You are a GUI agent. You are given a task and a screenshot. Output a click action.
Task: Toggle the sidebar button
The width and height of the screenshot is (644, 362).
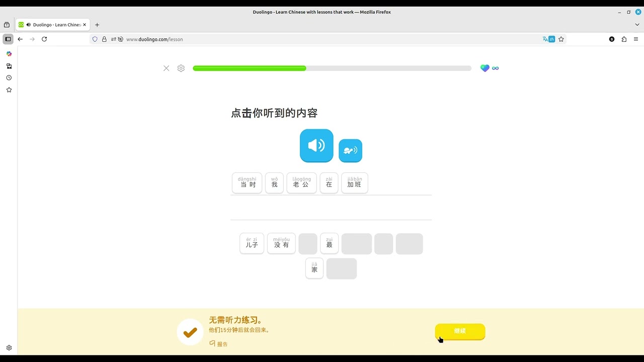8,39
